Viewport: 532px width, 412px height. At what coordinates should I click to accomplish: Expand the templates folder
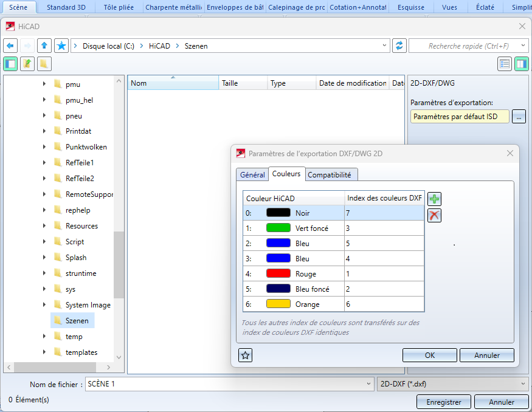coord(44,352)
